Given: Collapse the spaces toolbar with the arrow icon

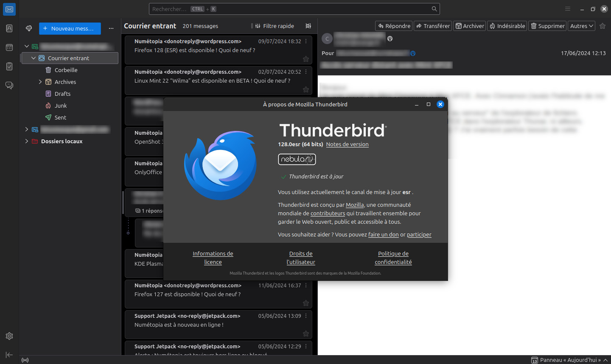Looking at the screenshot, I should (9, 355).
